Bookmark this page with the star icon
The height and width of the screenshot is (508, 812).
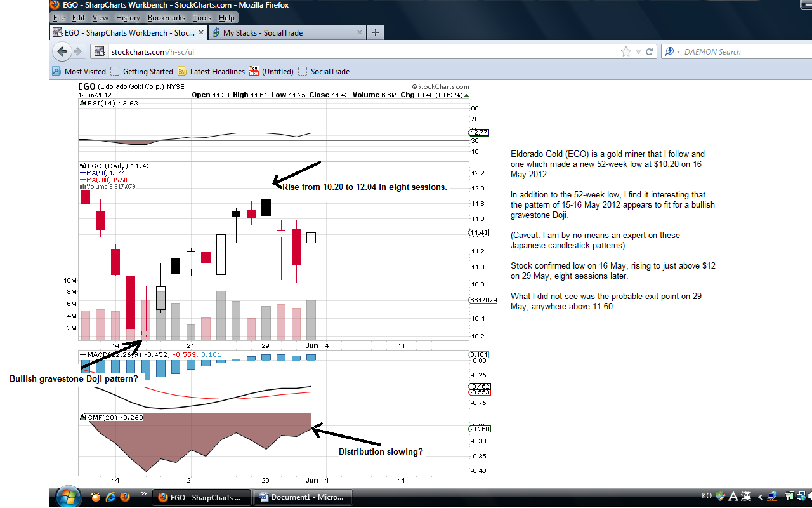tap(626, 52)
